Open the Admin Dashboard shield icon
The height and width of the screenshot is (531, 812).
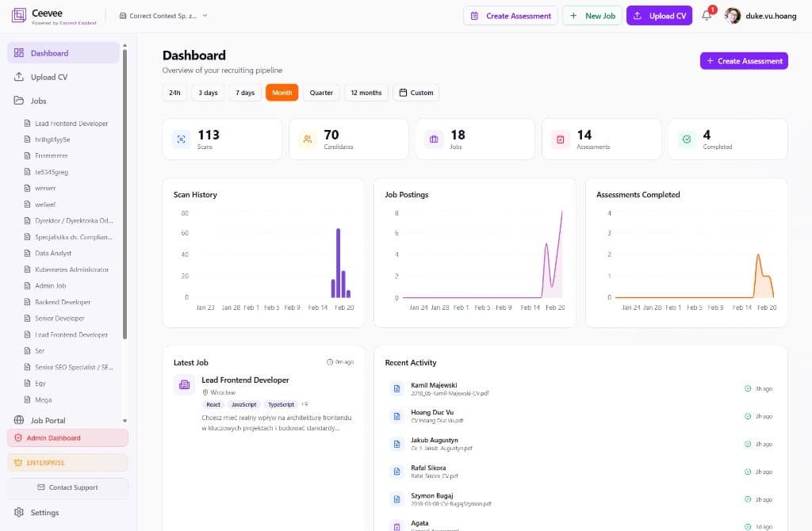point(20,437)
